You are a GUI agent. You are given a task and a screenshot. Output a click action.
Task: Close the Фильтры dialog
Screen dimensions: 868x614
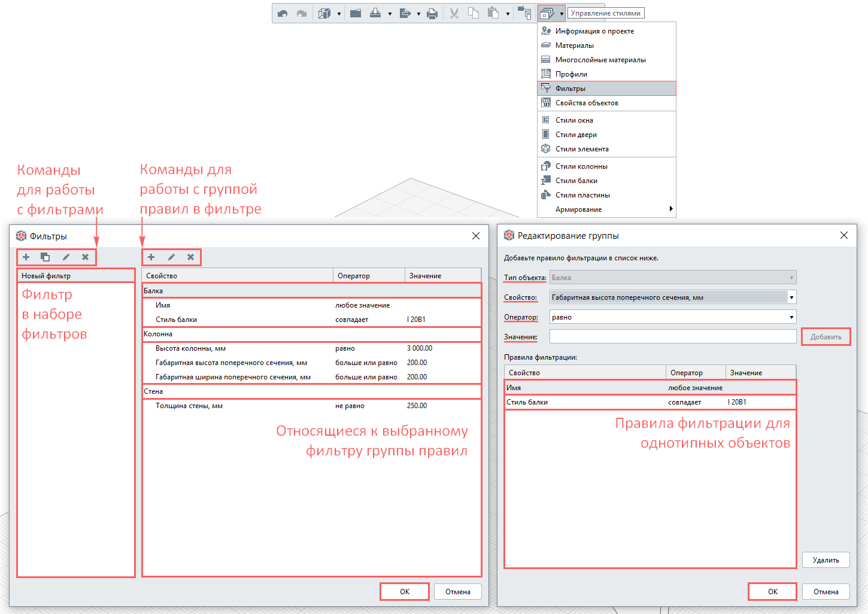(476, 236)
